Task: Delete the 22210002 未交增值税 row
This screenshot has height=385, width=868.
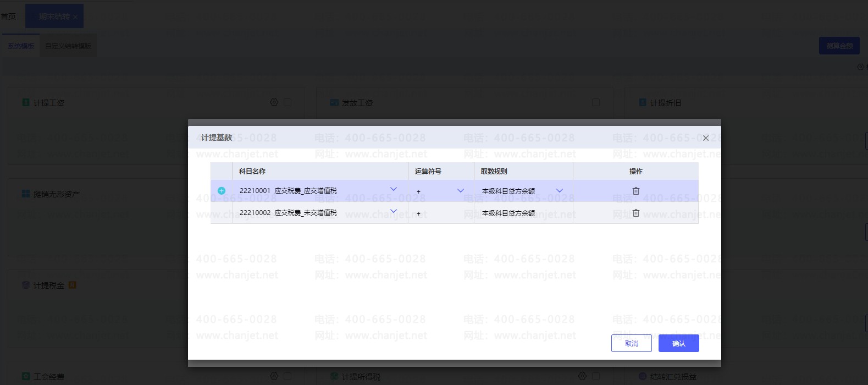Action: click(x=635, y=213)
